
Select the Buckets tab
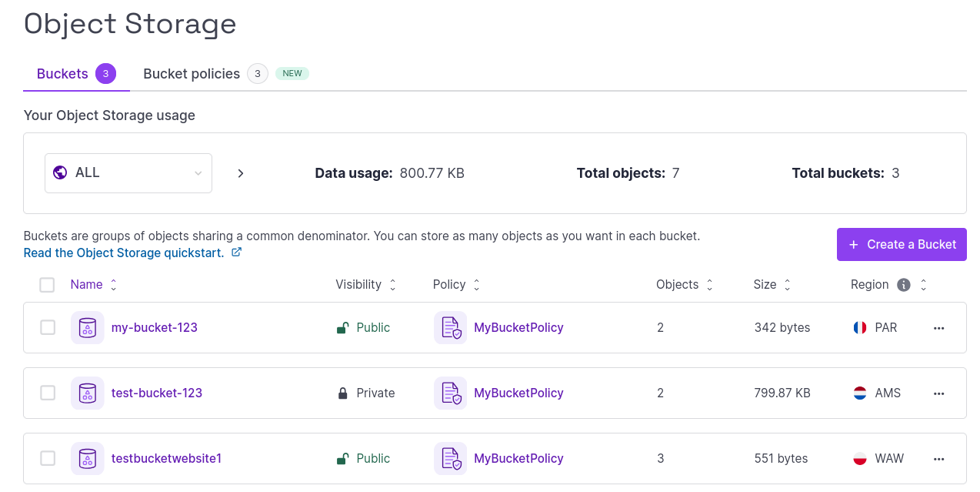tap(63, 74)
